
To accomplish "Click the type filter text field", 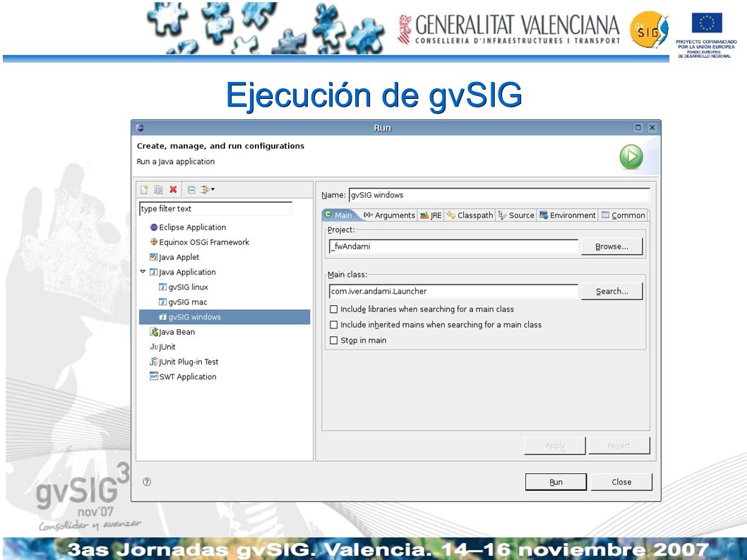I will 215,209.
